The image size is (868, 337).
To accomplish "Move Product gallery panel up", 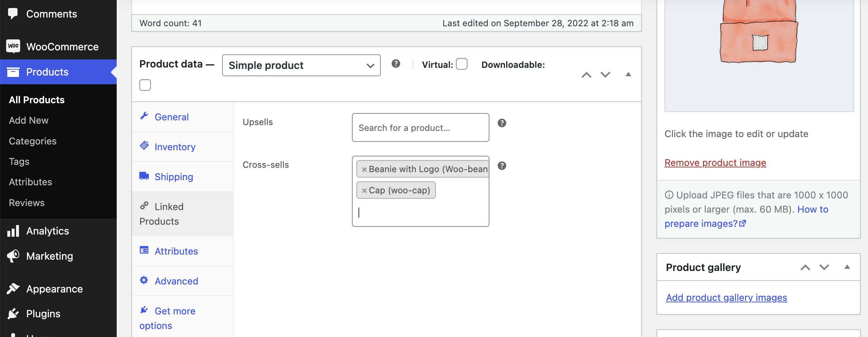I will pos(805,267).
